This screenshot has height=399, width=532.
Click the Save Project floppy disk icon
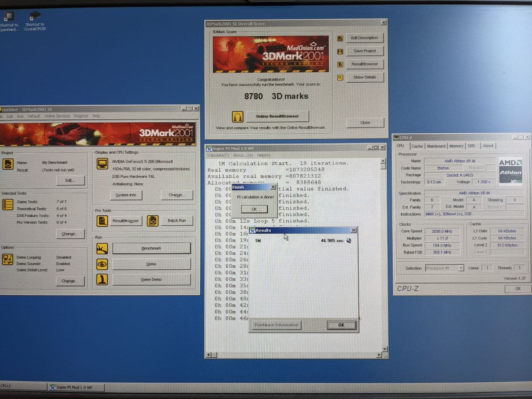coord(340,52)
